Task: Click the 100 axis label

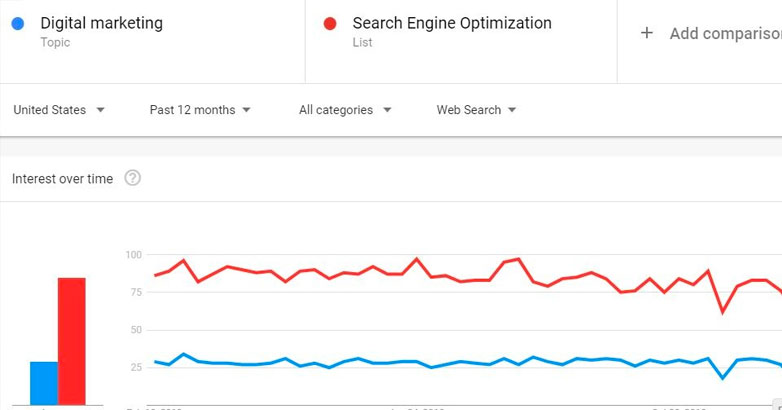Action: 134,255
